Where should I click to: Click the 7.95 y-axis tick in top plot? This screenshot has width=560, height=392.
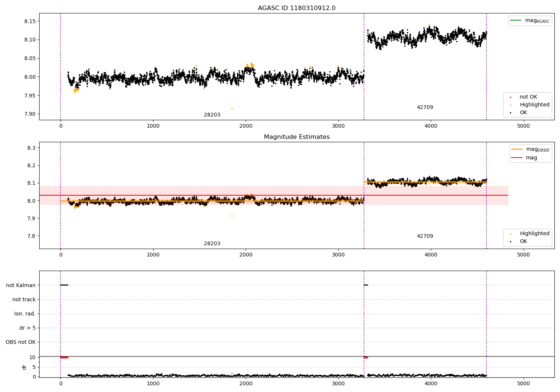(x=30, y=96)
